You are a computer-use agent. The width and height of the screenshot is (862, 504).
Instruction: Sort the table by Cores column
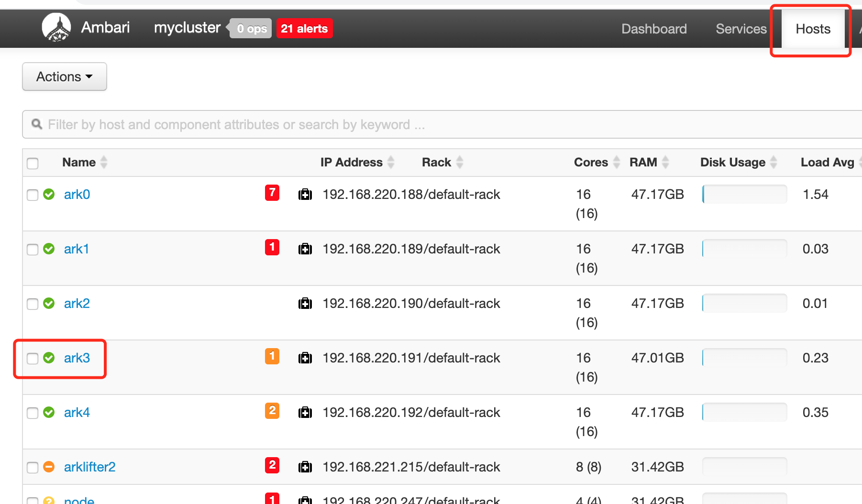coord(617,163)
